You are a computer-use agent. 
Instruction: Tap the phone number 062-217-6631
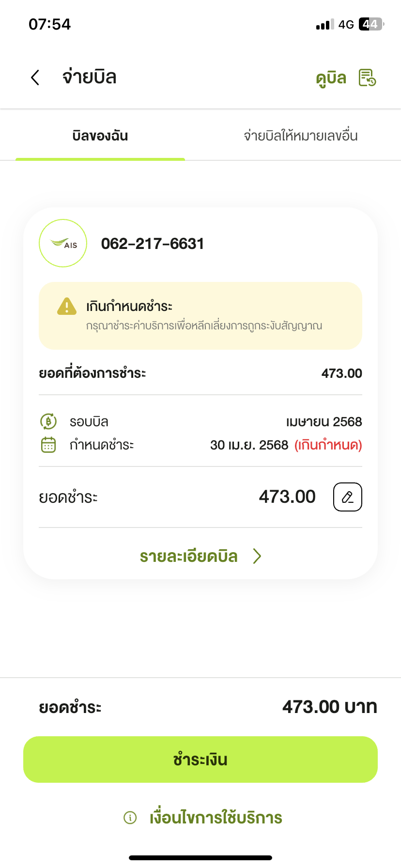153,244
